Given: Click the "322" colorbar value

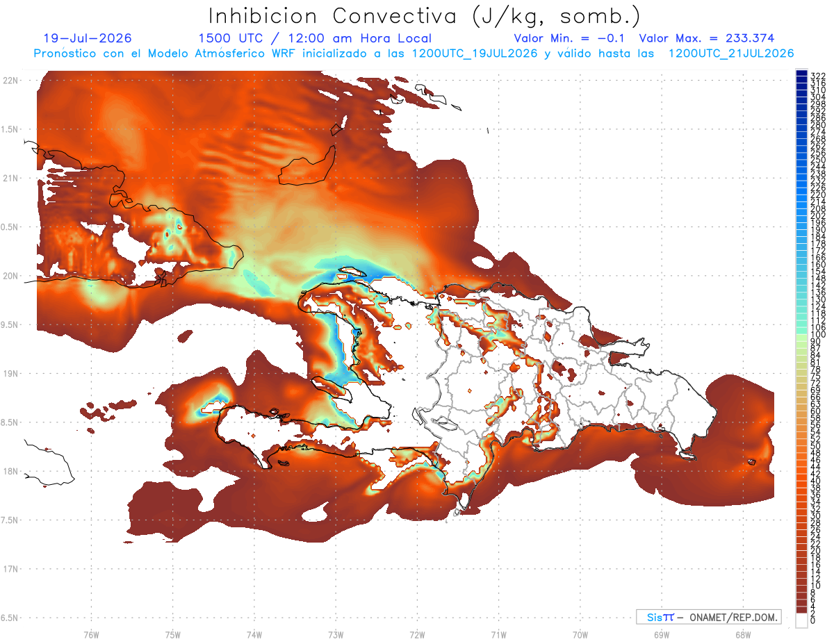Looking at the screenshot, I should [817, 76].
